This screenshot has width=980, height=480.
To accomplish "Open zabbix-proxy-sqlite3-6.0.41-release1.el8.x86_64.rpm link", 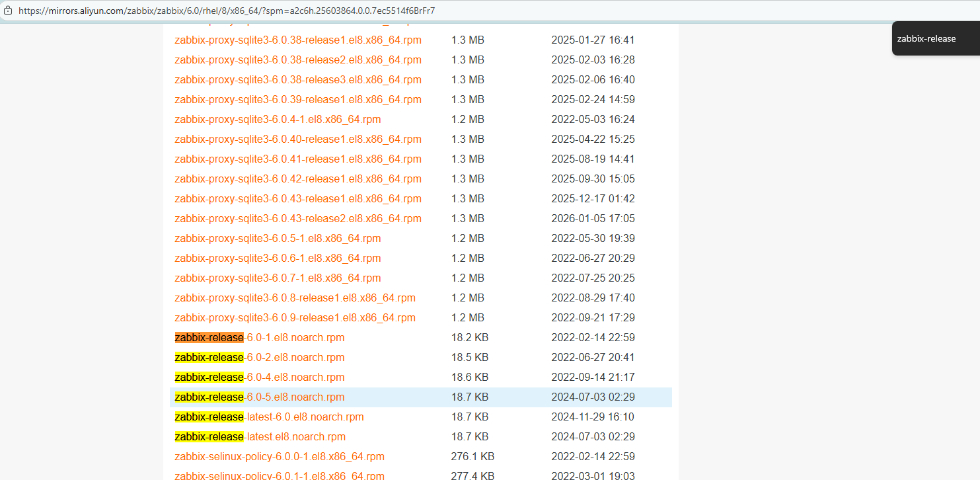I will click(298, 159).
